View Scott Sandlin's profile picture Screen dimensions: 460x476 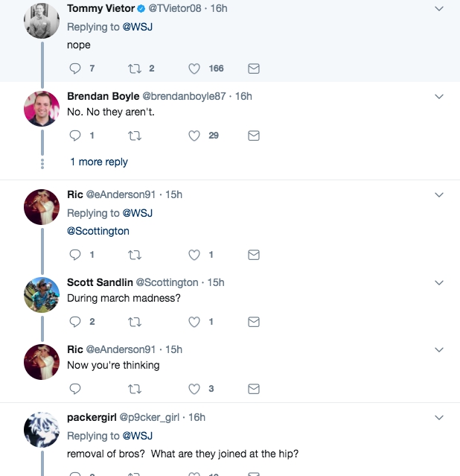(42, 295)
